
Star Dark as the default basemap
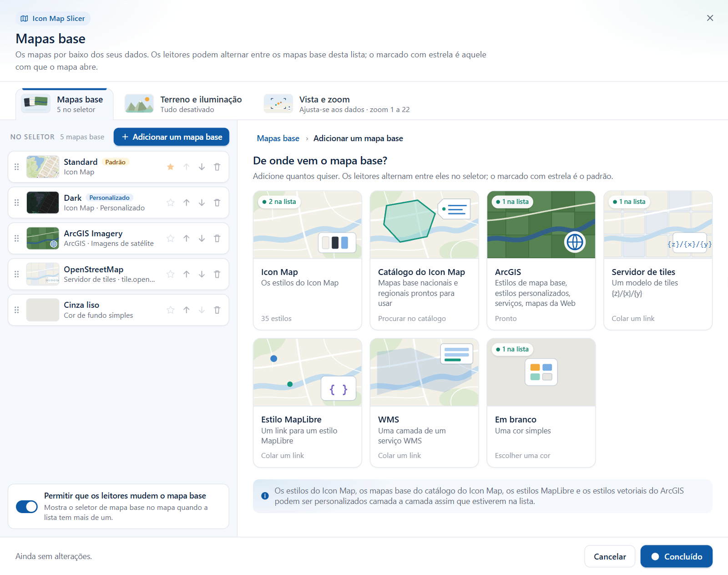pos(171,203)
